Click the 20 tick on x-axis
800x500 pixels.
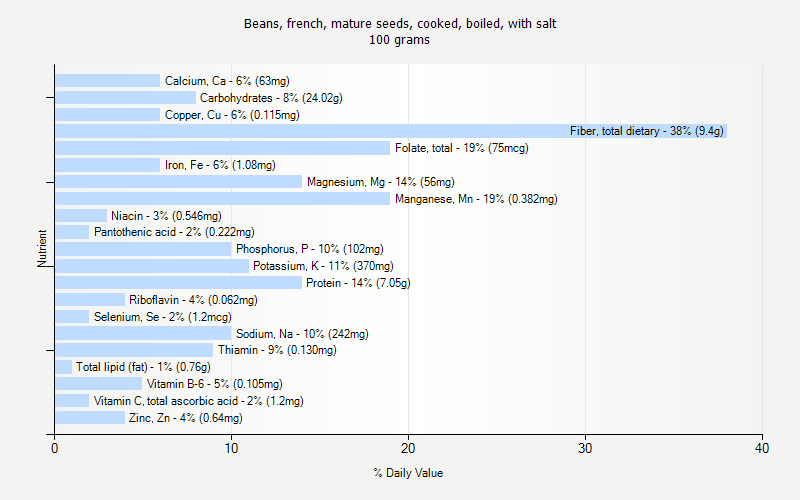click(x=408, y=449)
